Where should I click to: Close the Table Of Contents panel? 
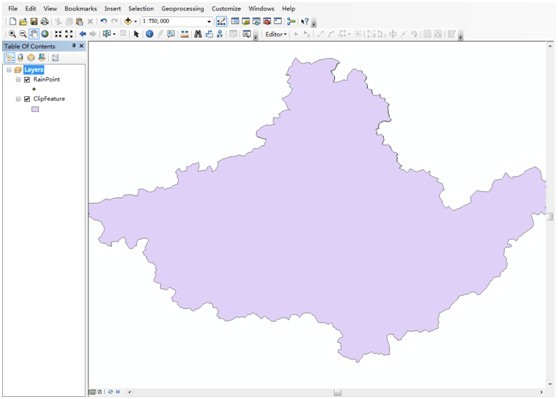[81, 46]
